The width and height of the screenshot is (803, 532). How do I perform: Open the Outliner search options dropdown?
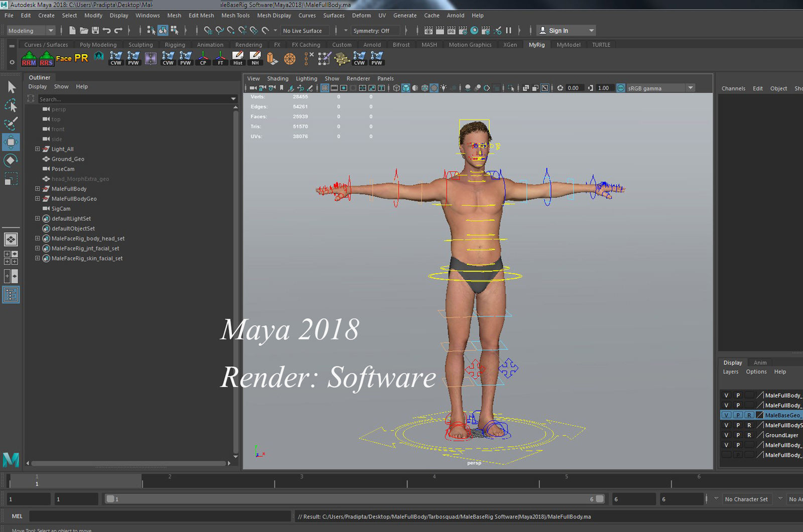pyautogui.click(x=233, y=99)
